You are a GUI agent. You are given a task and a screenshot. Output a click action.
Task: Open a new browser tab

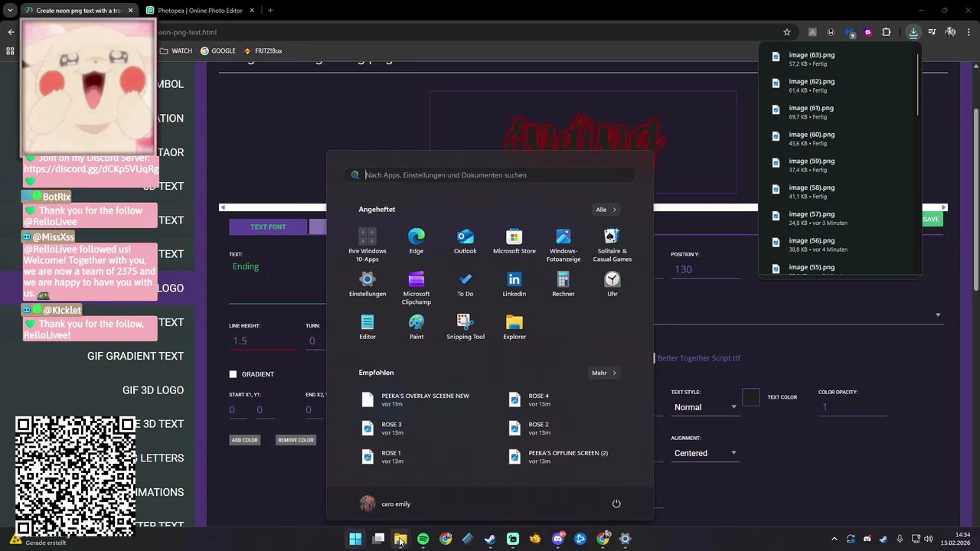270,11
